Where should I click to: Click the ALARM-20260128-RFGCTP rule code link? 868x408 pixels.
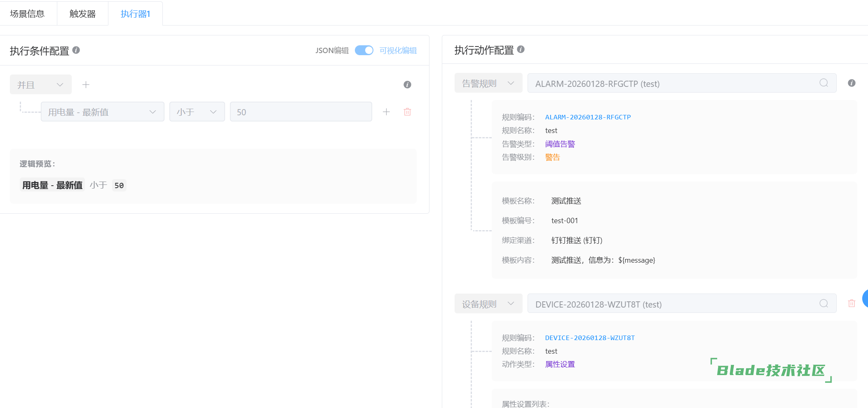pyautogui.click(x=588, y=117)
